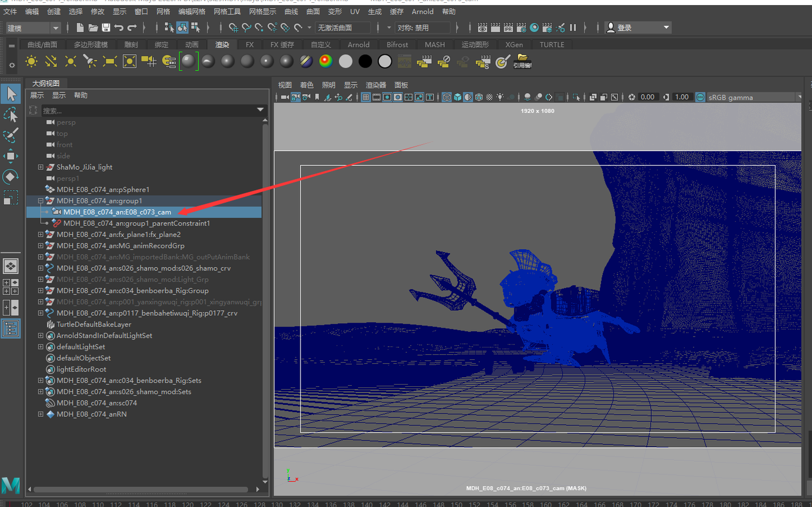Activate the Move tool in the toolbox
This screenshot has height=507, width=812.
[x=11, y=156]
